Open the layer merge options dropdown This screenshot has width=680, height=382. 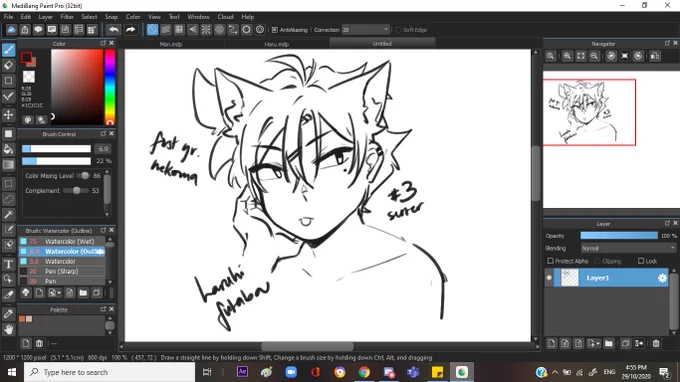[x=639, y=343]
